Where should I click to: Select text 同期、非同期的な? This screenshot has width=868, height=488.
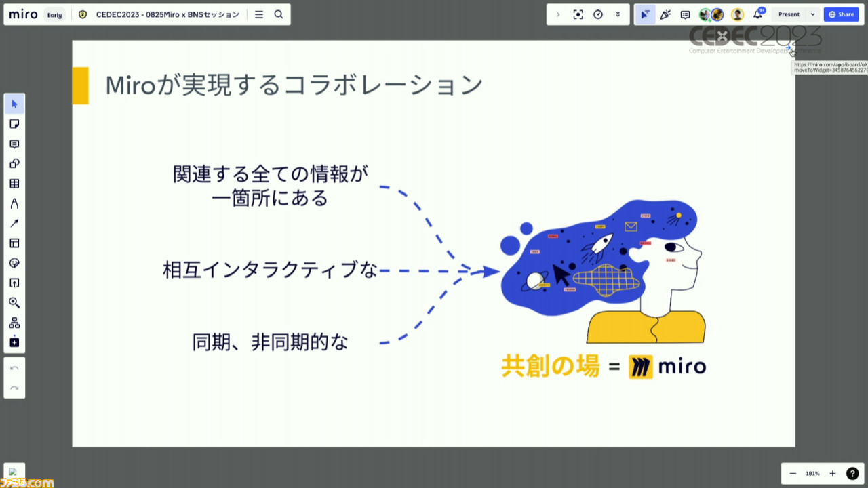(270, 342)
